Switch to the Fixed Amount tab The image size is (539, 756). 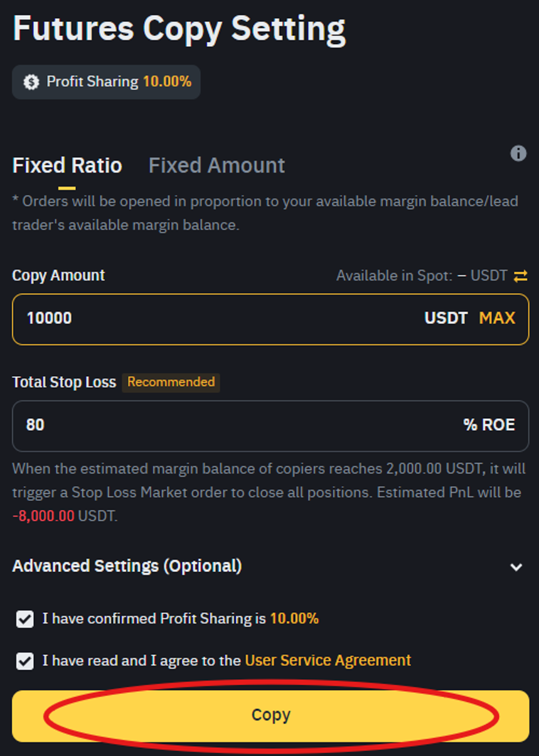(216, 166)
